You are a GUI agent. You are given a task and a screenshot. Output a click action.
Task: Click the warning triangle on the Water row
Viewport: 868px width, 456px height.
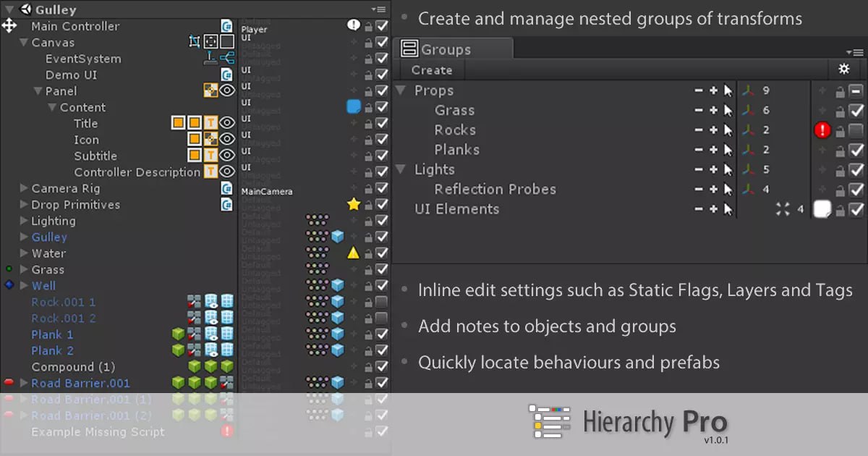tap(353, 253)
